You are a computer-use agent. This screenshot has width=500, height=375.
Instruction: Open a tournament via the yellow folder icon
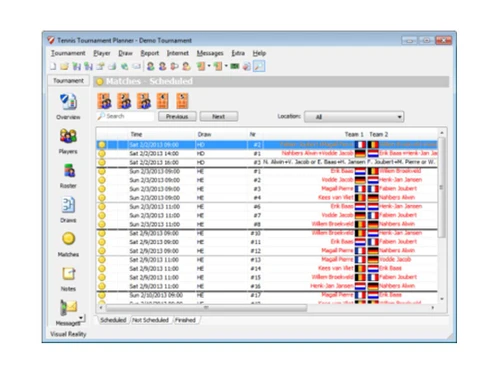(x=64, y=66)
